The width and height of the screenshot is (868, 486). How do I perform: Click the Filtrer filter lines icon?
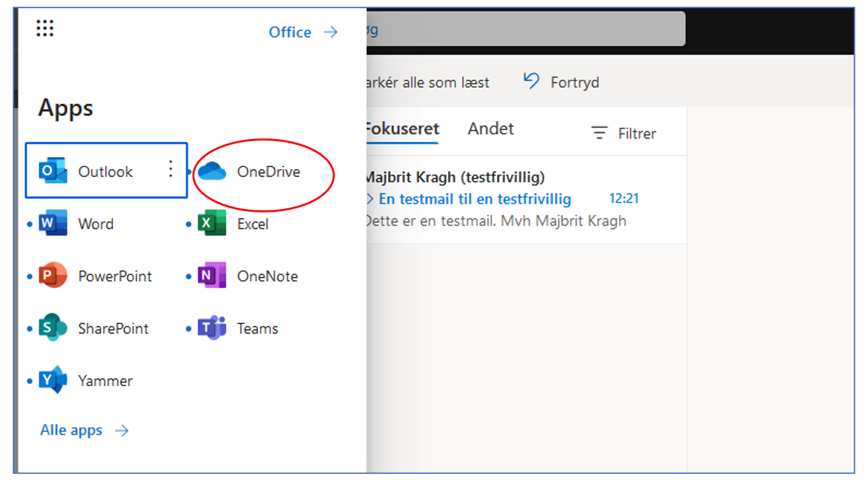pos(600,133)
